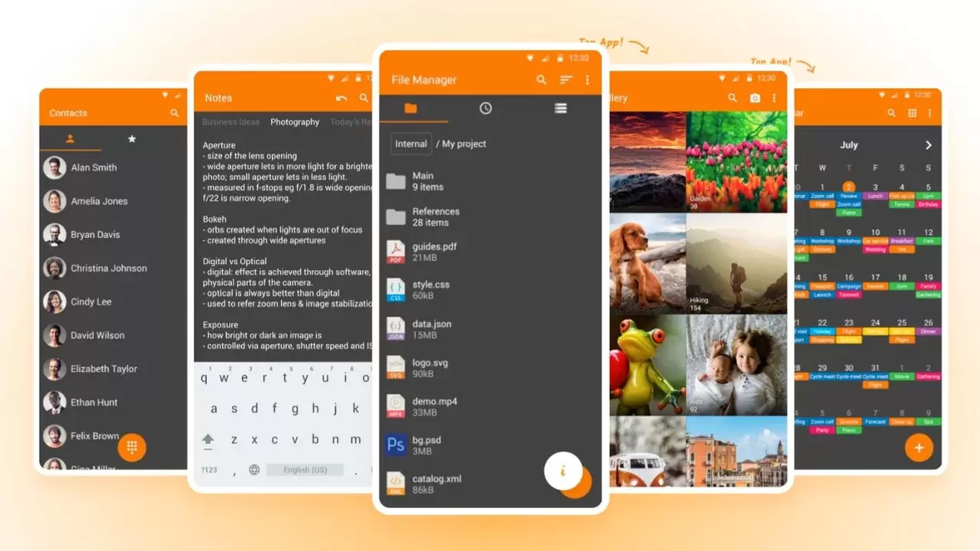
Task: Open contact David Wilson
Action: 113,335
